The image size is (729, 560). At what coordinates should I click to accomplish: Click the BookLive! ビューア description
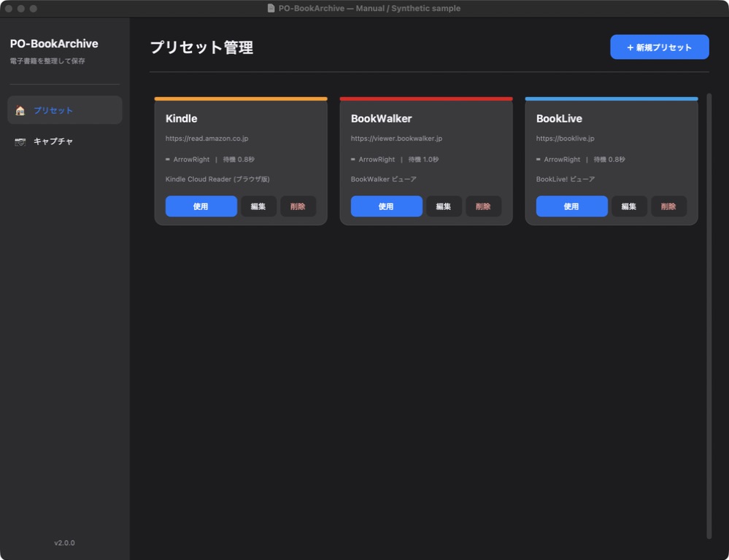coord(566,179)
